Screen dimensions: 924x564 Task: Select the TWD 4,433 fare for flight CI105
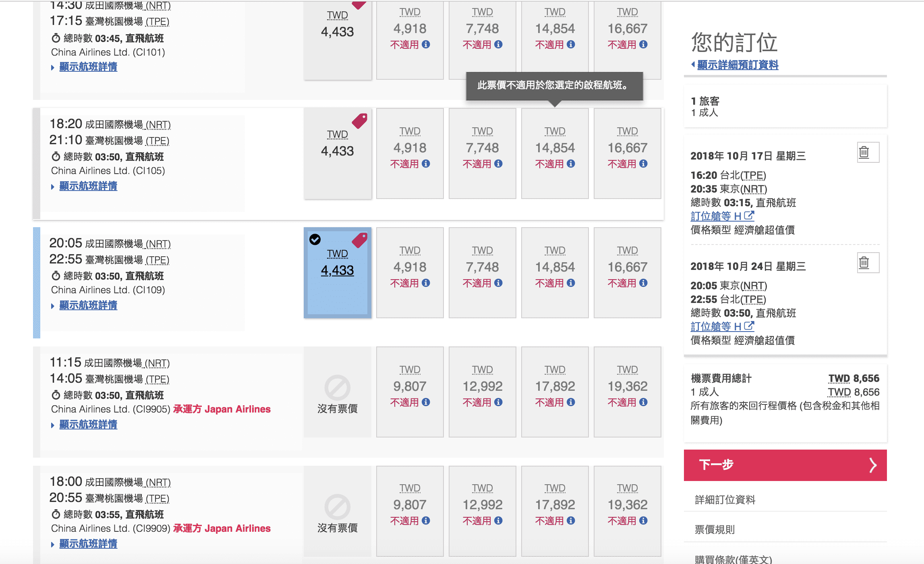[338, 153]
